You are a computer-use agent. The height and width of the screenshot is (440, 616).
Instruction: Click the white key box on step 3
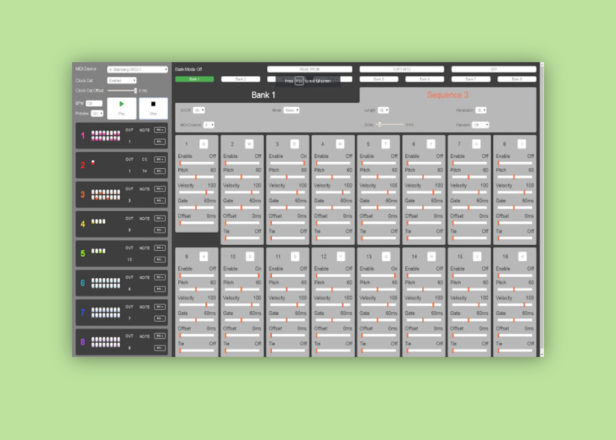click(295, 144)
